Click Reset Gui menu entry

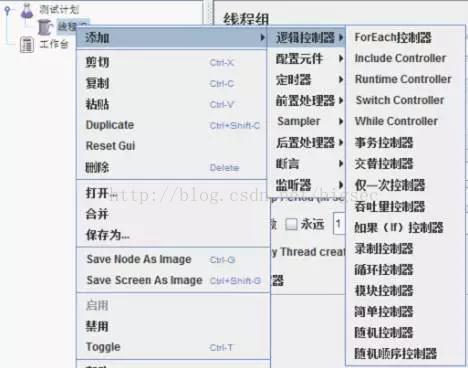click(171, 146)
